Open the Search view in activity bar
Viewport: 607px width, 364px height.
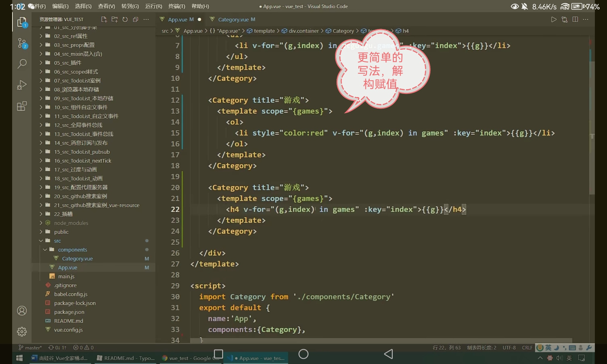pyautogui.click(x=22, y=64)
